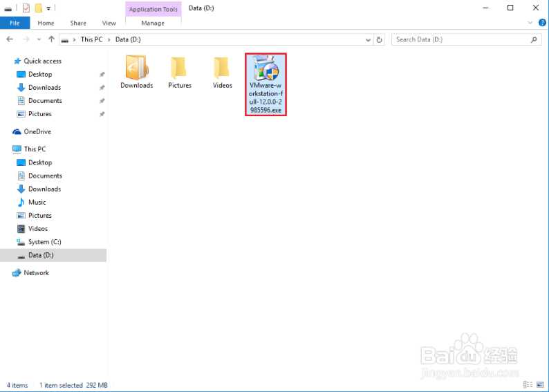Open Customize Quick Access Toolbar dropdown
The height and width of the screenshot is (392, 549).
48,8
